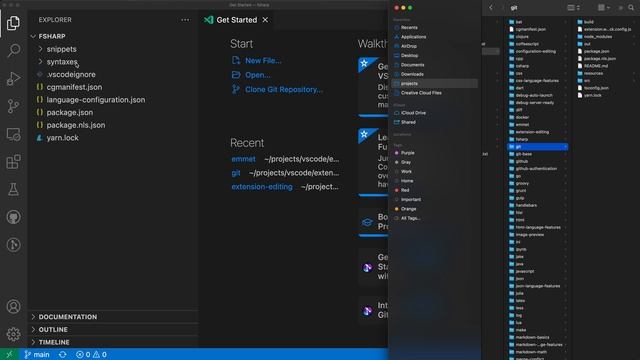
Task: Open Downloads in Finder sidebar
Action: pos(412,74)
